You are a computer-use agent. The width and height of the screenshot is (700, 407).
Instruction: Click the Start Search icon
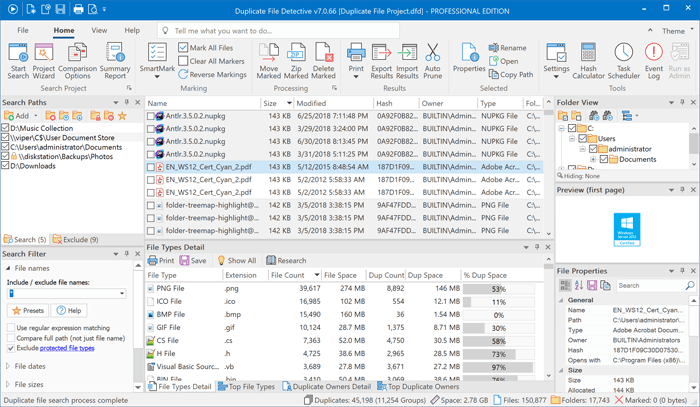pyautogui.click(x=18, y=58)
